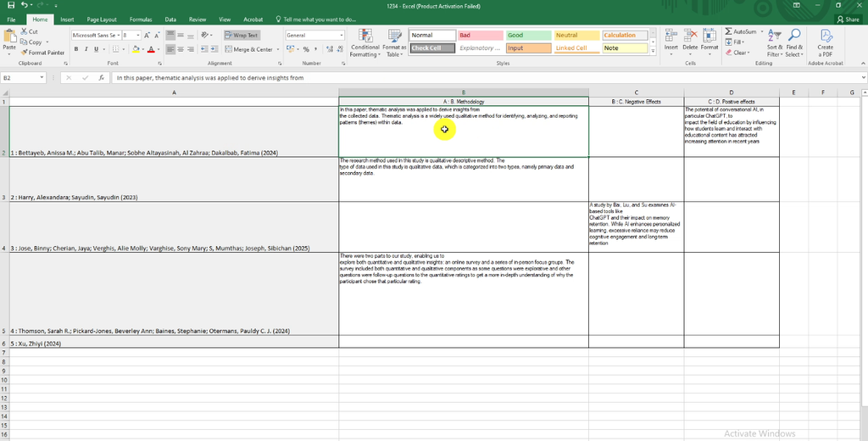This screenshot has width=868, height=441.
Task: Apply accounting number format
Action: tap(290, 49)
